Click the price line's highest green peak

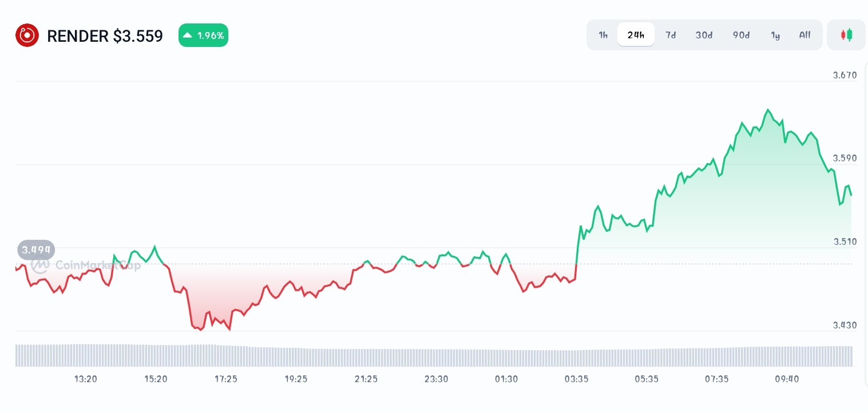tap(768, 109)
